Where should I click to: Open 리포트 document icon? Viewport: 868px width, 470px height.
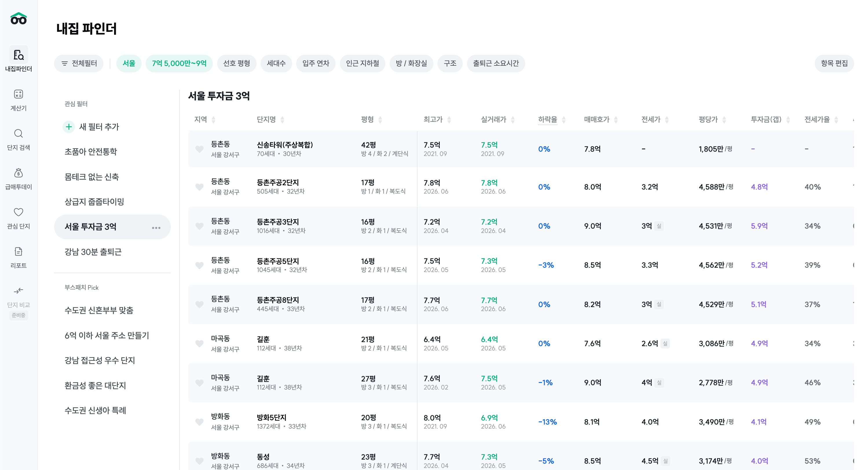[19, 252]
